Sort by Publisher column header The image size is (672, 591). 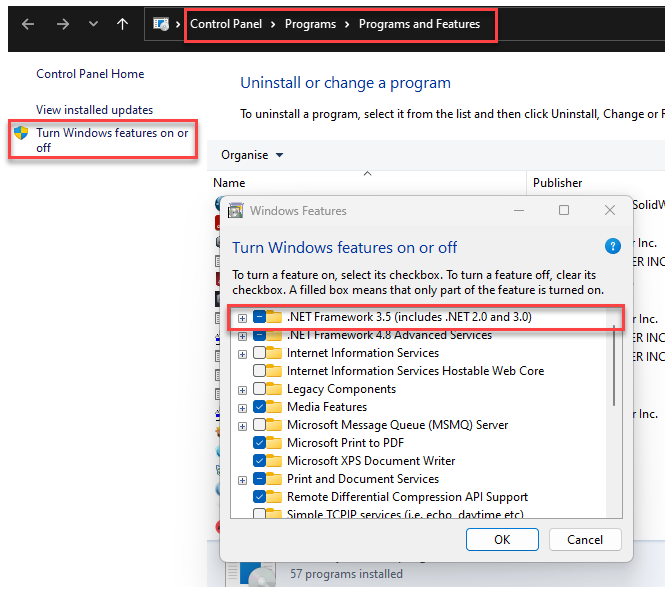558,183
